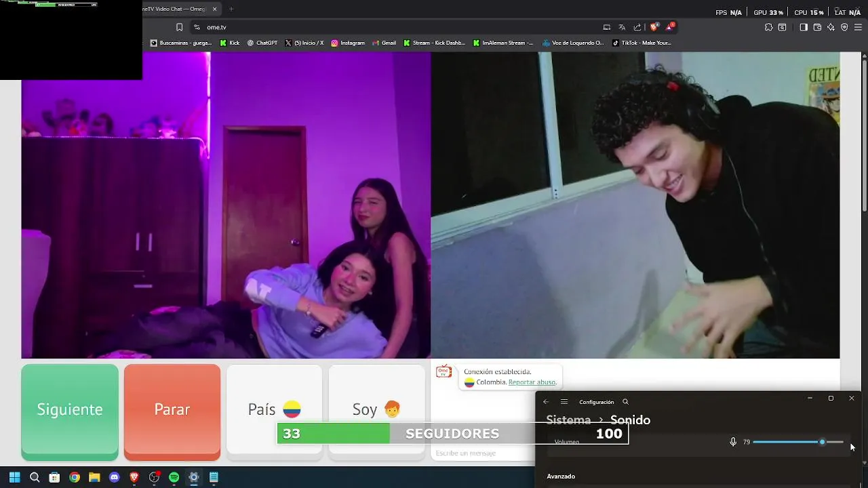868x488 pixels.
Task: Close the OmeTV Video Chat tab
Action: click(215, 9)
